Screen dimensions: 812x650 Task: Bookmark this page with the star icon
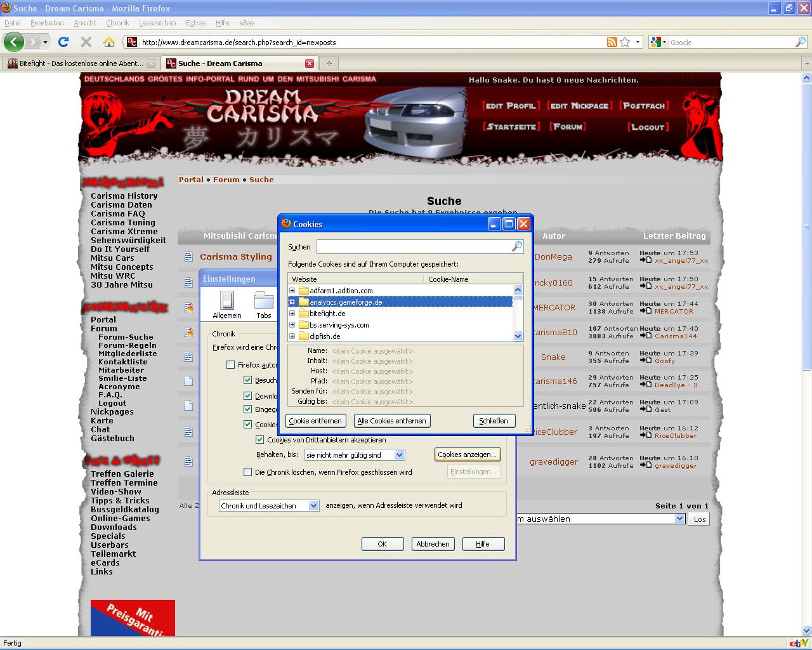625,42
